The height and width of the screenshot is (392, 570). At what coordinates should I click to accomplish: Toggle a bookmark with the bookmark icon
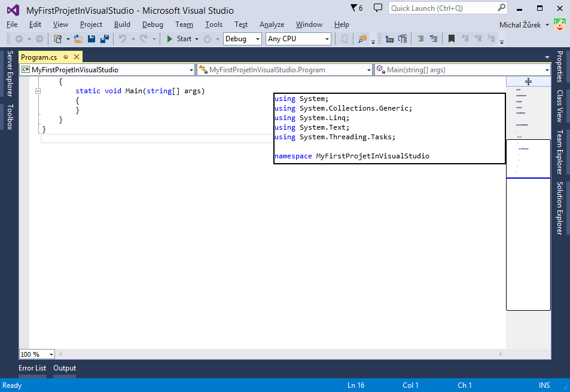(x=452, y=39)
